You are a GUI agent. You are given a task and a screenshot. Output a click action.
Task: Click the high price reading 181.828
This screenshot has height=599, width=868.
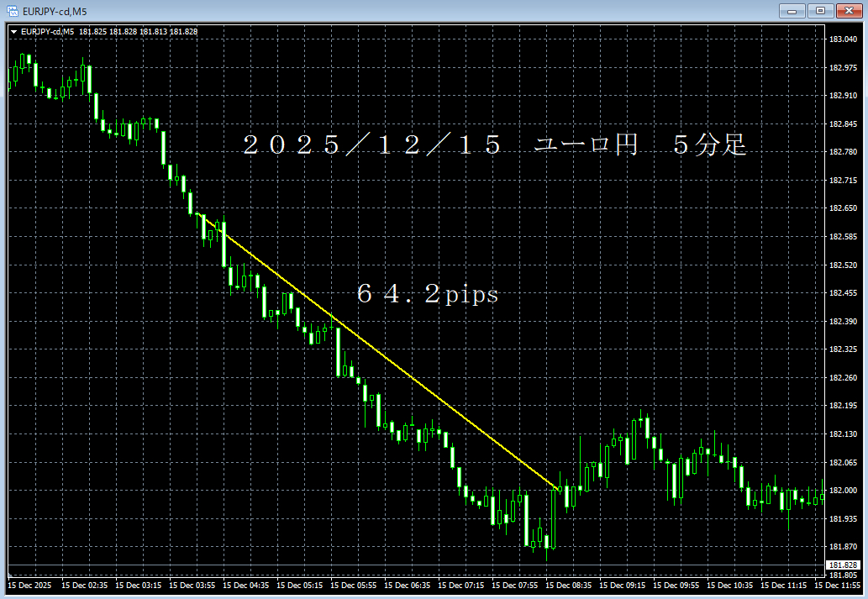pos(124,31)
